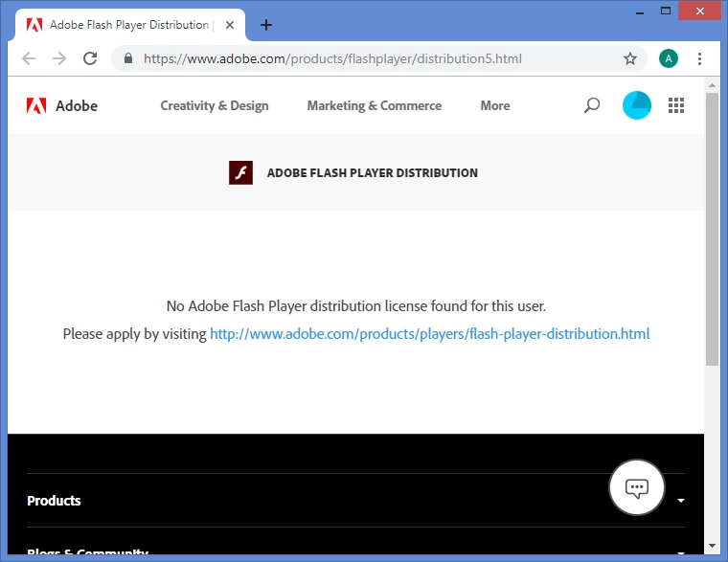Click the Flash Player logo icon
Viewport: 728px width, 562px height.
click(240, 172)
